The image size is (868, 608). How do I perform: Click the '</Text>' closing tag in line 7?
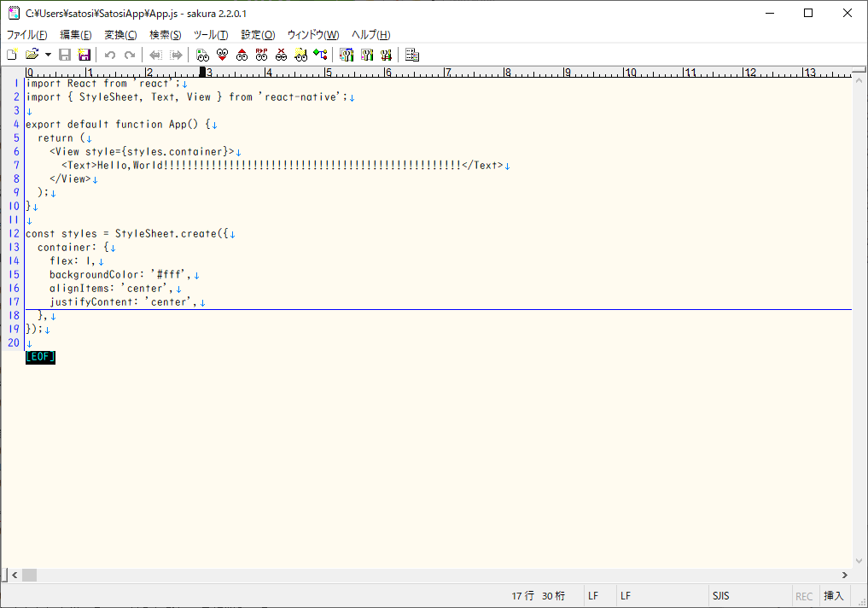click(482, 165)
